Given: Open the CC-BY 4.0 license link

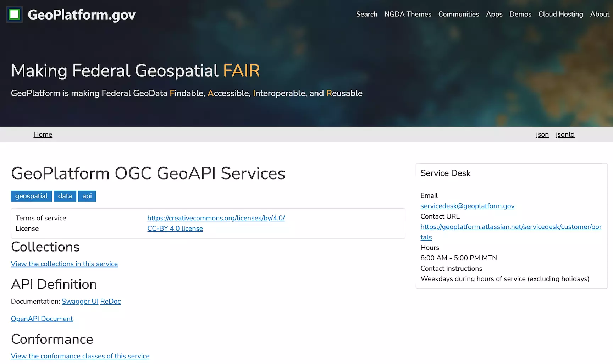Looking at the screenshot, I should (175, 228).
